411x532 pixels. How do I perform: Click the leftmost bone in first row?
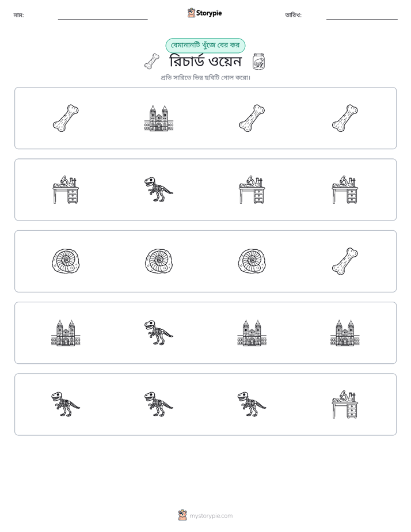pyautogui.click(x=66, y=118)
